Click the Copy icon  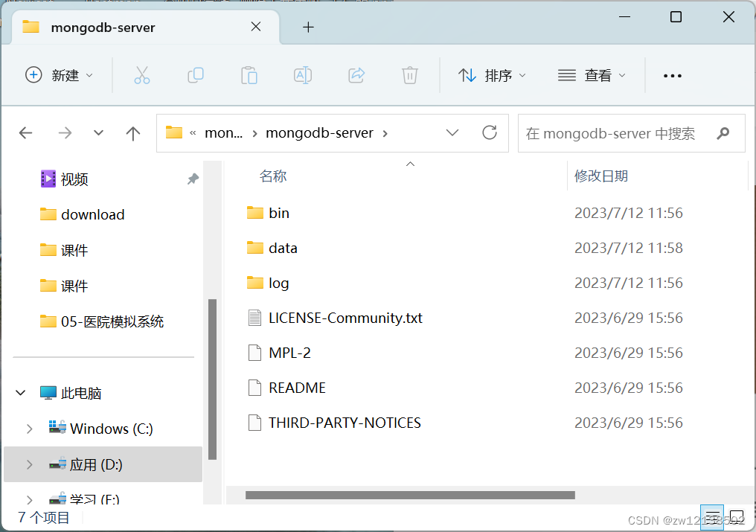(196, 75)
